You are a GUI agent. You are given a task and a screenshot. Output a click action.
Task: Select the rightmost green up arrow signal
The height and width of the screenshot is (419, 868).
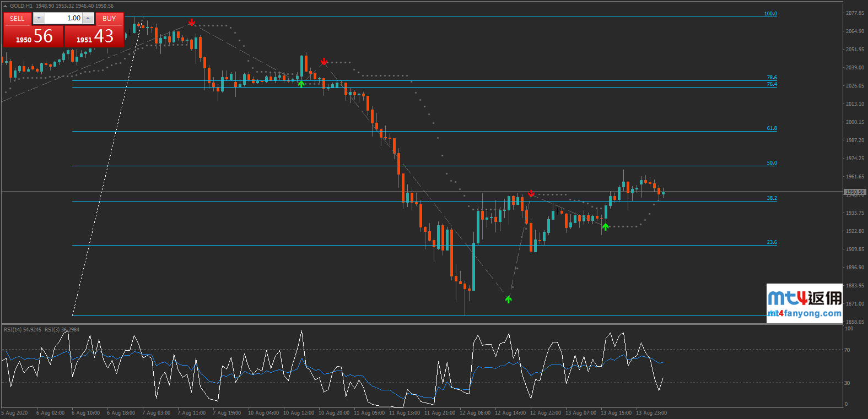pyautogui.click(x=605, y=226)
